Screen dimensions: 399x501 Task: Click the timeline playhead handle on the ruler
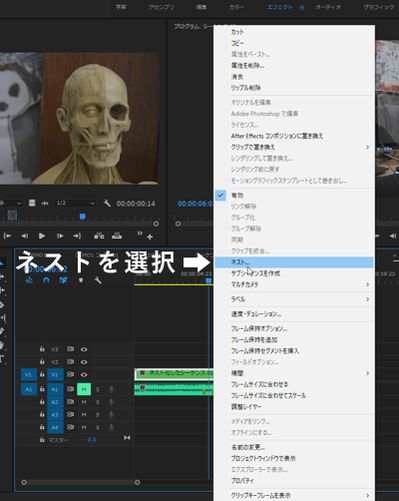[209, 281]
